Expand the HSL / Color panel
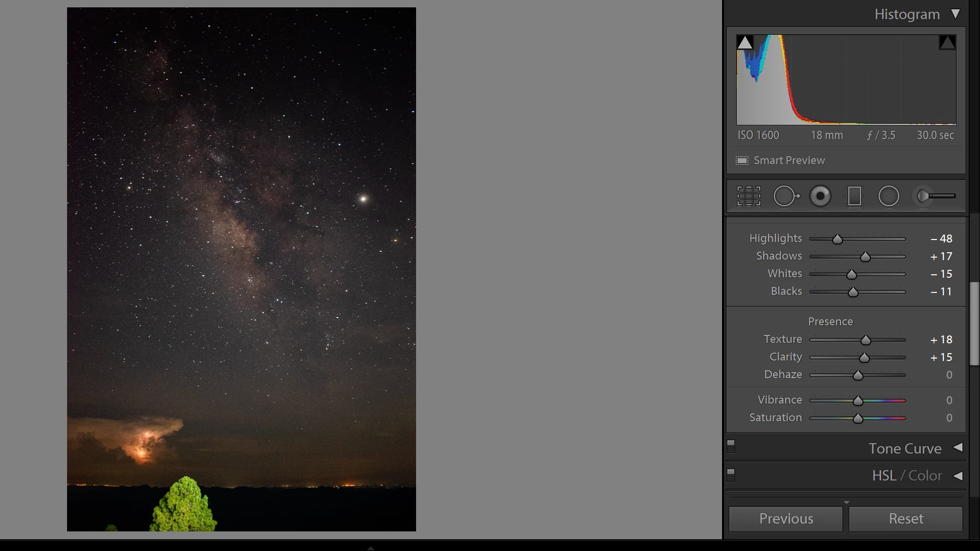 pyautogui.click(x=958, y=476)
